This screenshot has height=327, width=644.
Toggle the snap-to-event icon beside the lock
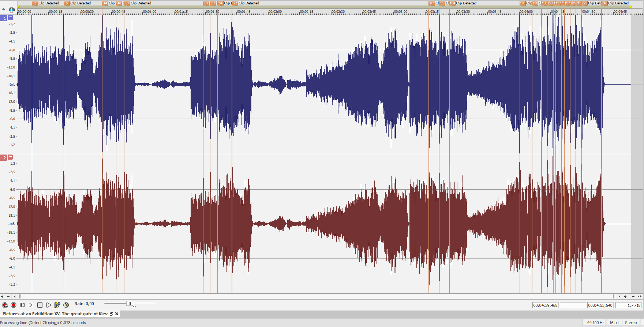pos(12,10)
